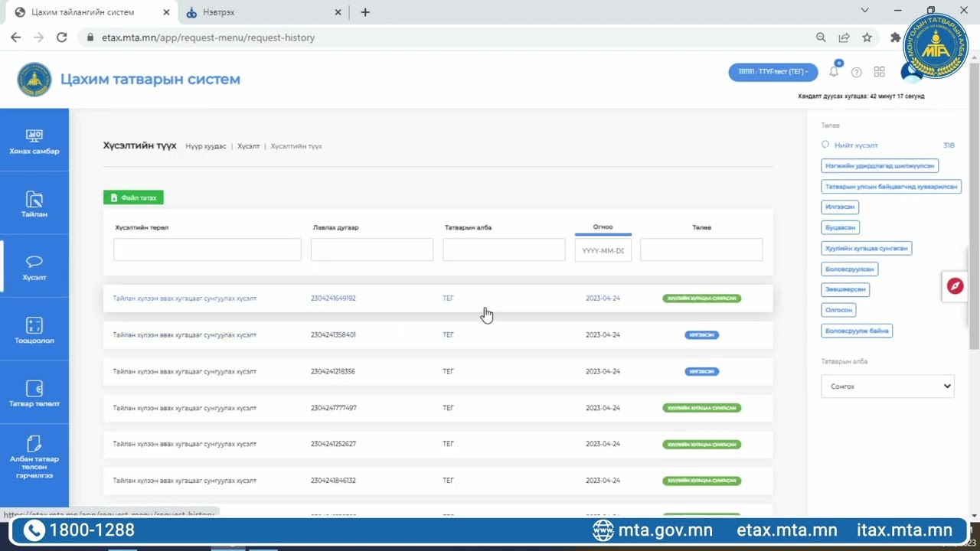
Task: Open the Тайлан sidebar section
Action: (x=34, y=204)
